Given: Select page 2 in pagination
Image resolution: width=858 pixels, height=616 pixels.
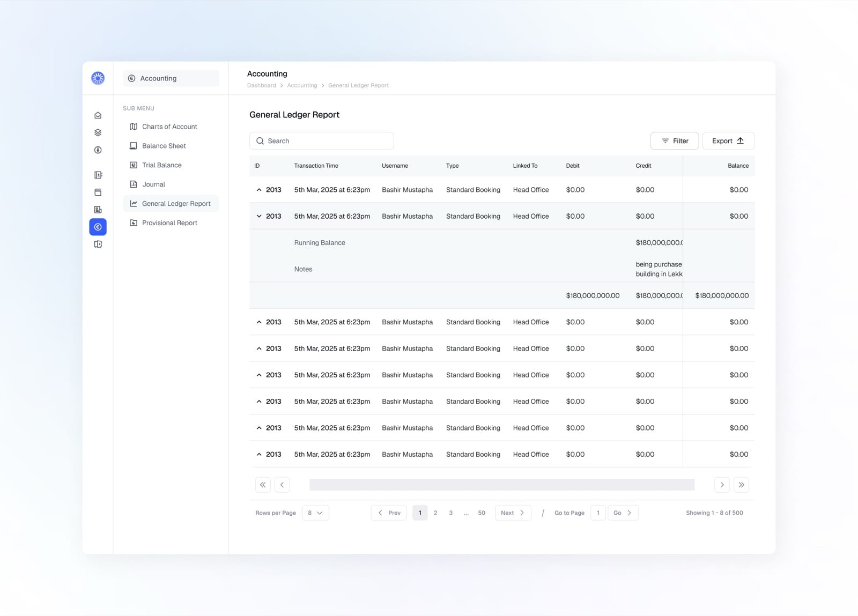Looking at the screenshot, I should coord(435,513).
